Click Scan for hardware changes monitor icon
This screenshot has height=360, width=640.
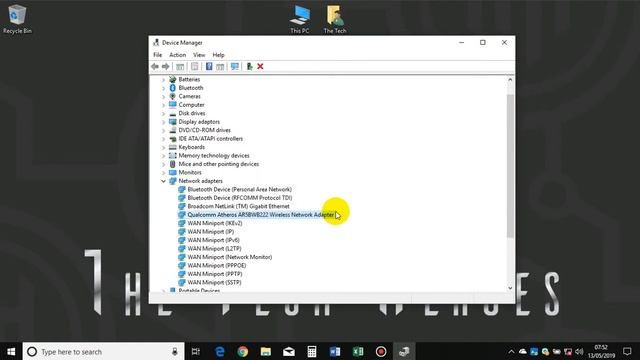click(x=235, y=67)
